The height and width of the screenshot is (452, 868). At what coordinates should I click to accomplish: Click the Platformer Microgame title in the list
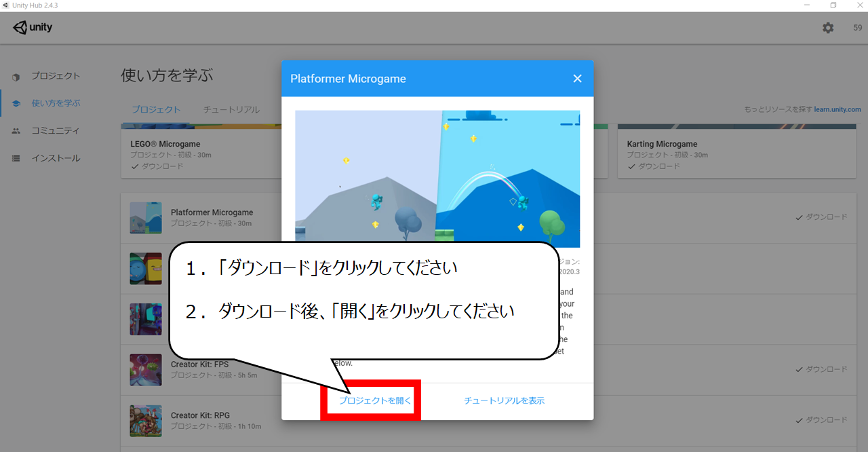click(x=212, y=212)
